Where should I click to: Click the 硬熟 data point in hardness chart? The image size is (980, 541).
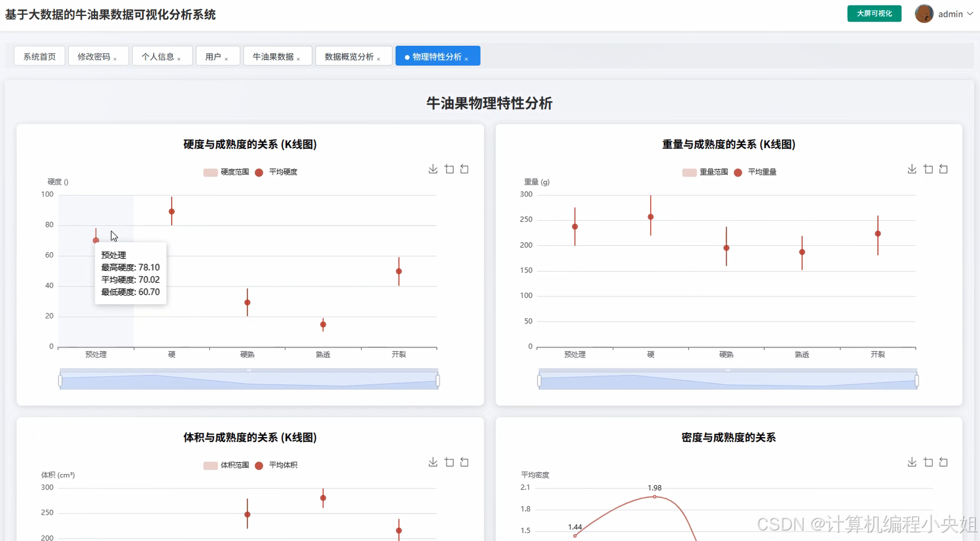click(x=247, y=302)
